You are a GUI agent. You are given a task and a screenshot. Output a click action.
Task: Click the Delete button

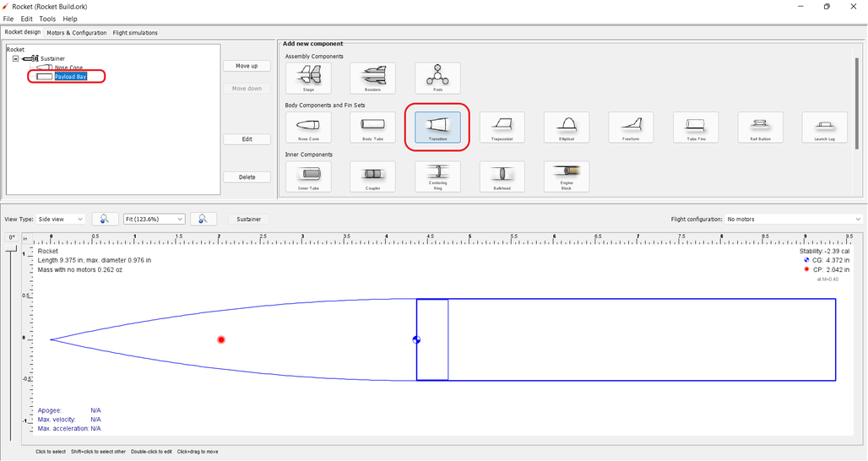[x=247, y=177]
